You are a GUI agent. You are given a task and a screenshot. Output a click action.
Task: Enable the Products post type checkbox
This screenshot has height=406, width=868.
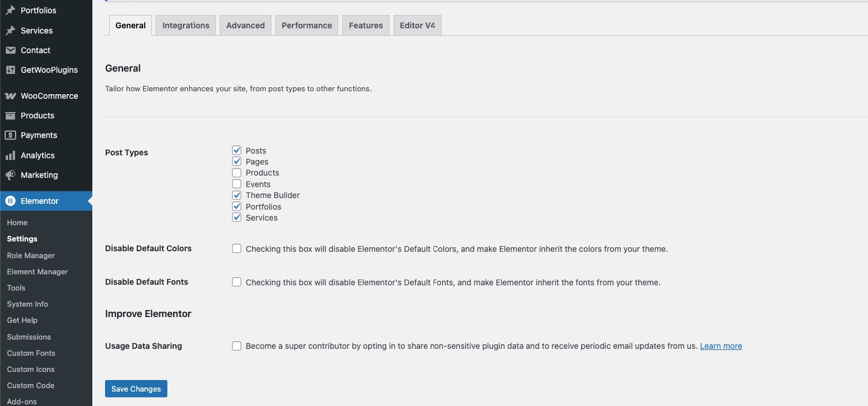237,173
